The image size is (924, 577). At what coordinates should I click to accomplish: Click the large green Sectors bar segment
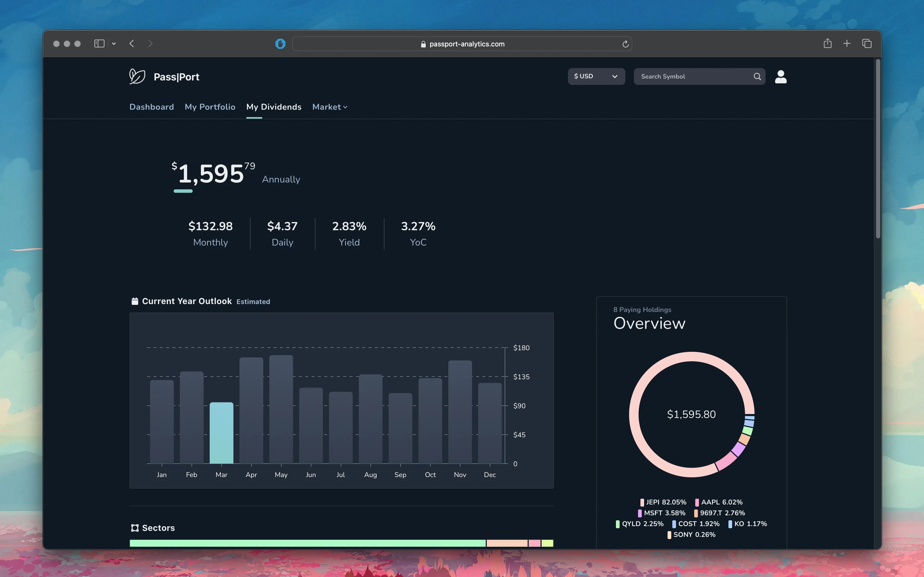[308, 543]
